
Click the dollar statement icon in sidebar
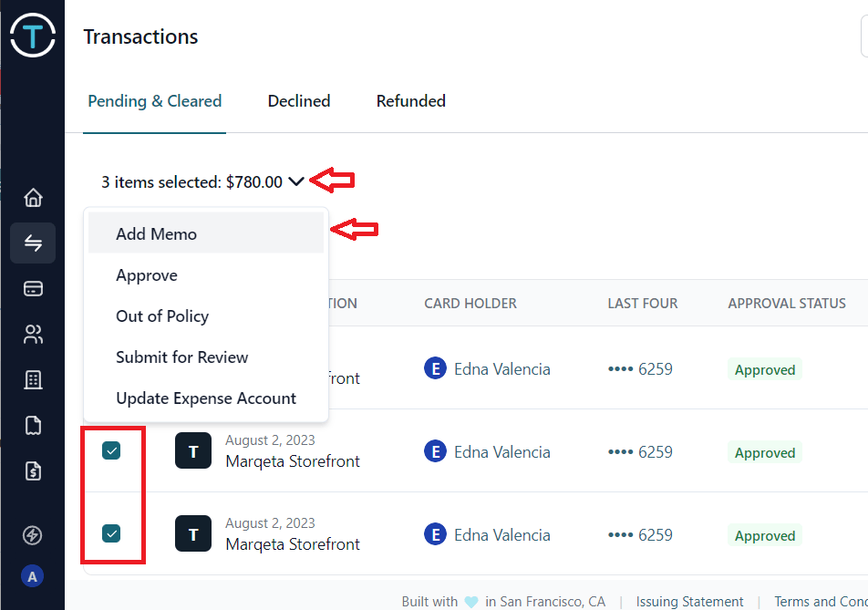pyautogui.click(x=33, y=470)
